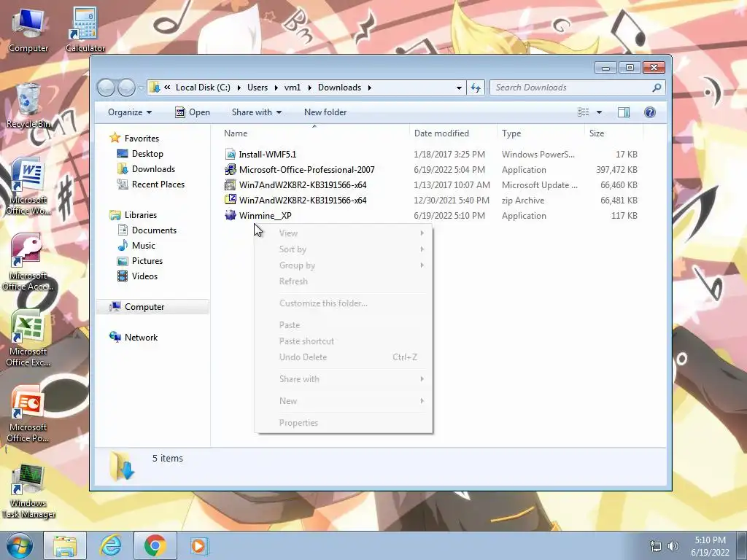This screenshot has width=747, height=560.
Task: Open the Computer desktop icon
Action: (x=28, y=29)
